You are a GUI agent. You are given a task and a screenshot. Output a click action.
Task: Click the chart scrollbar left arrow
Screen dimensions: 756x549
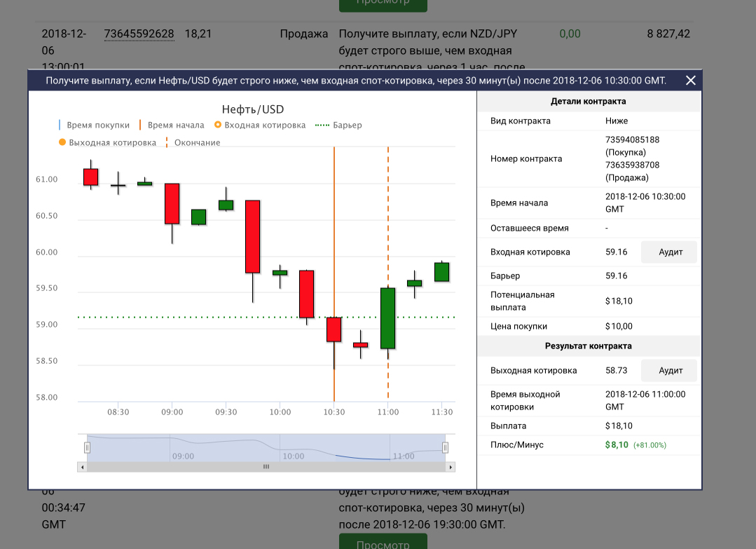(x=82, y=467)
